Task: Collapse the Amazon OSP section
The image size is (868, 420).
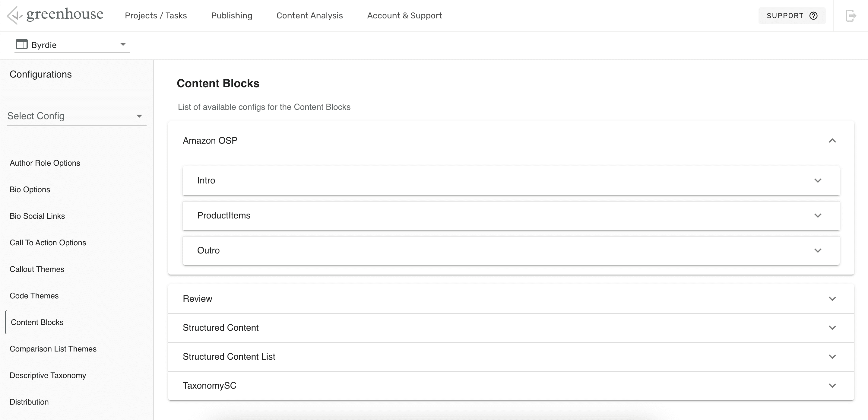Action: tap(832, 141)
